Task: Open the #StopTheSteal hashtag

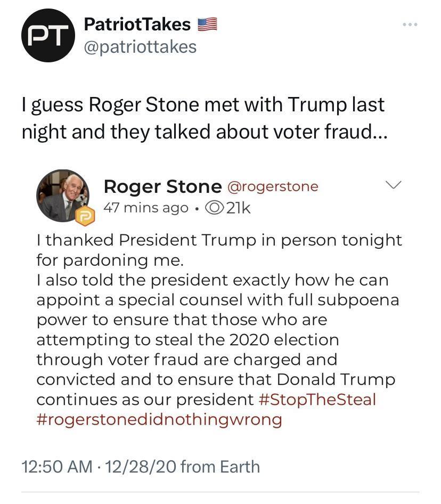Action: (317, 400)
